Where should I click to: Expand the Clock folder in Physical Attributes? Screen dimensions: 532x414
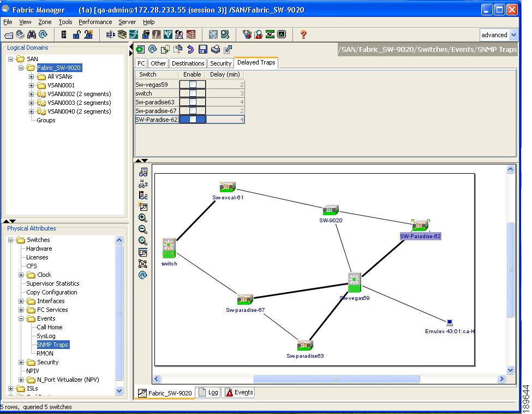point(21,275)
